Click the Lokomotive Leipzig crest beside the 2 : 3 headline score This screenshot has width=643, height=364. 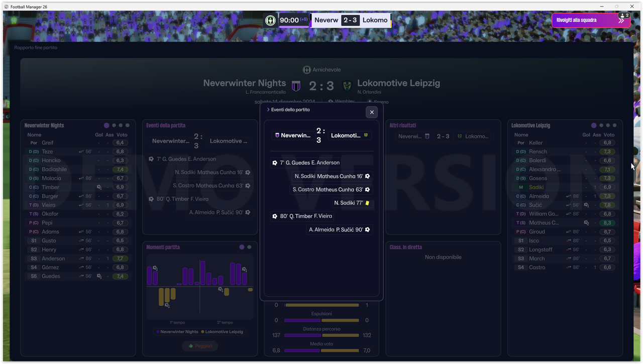coord(347,86)
